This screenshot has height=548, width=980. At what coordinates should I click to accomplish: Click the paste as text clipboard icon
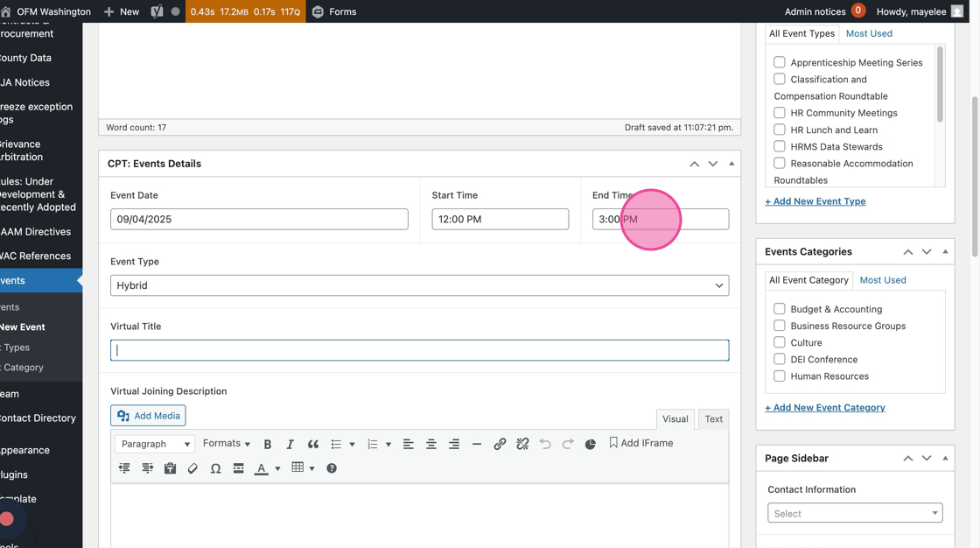click(x=170, y=468)
